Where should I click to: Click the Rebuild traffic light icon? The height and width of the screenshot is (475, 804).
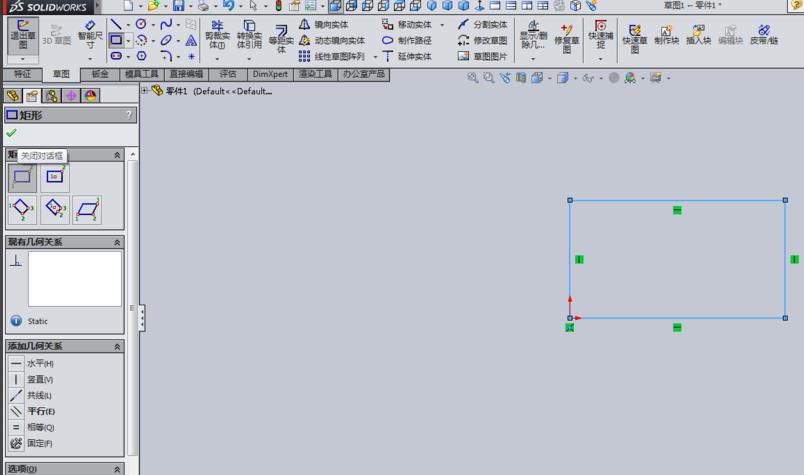click(278, 6)
